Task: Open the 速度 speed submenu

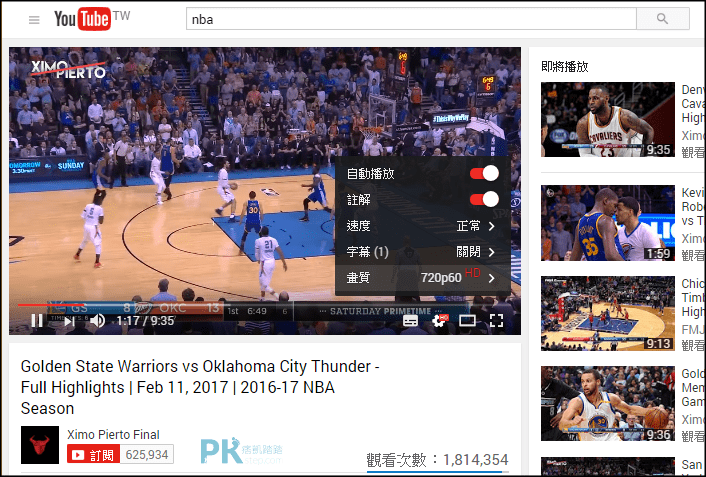Action: click(x=422, y=226)
